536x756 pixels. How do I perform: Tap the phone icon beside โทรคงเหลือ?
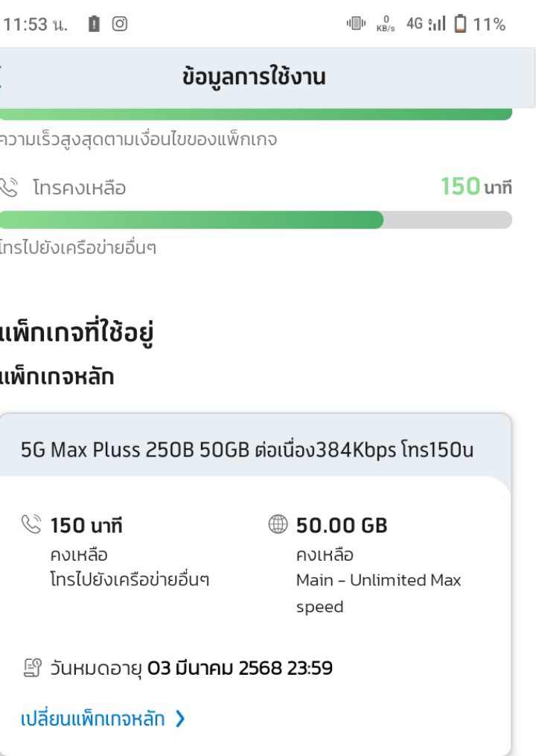[8, 187]
